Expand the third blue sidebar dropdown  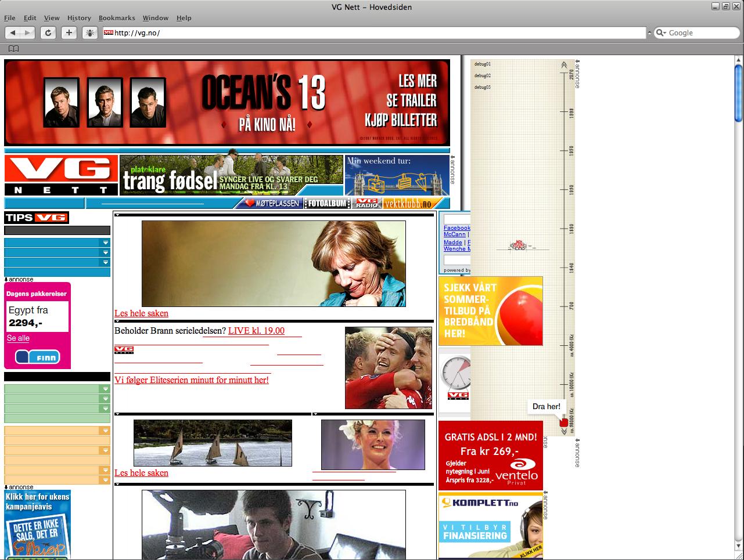coord(105,262)
